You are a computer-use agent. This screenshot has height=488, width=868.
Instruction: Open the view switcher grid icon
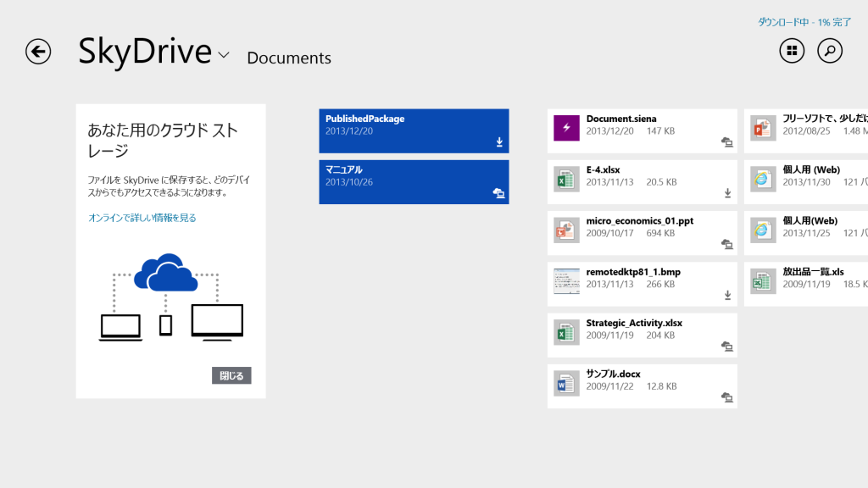tap(793, 51)
